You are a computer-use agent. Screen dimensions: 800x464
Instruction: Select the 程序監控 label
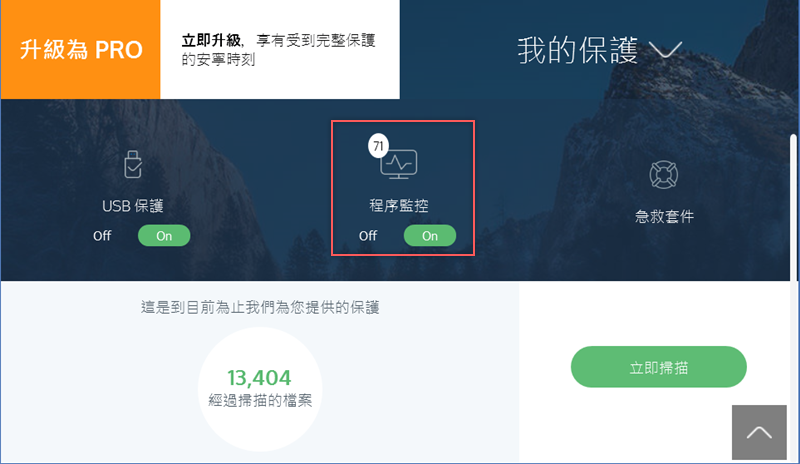point(398,206)
